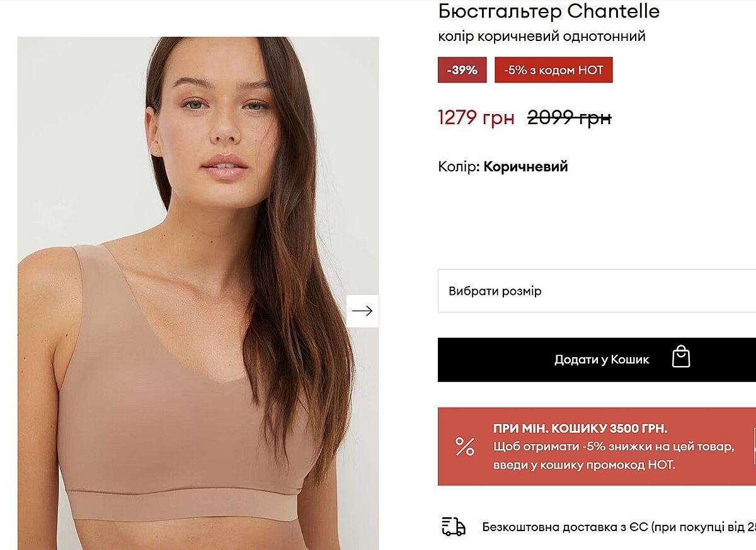Open the 'Вибрати розмір' size dropdown
Viewport: 756px width, 550px height.
click(x=597, y=291)
